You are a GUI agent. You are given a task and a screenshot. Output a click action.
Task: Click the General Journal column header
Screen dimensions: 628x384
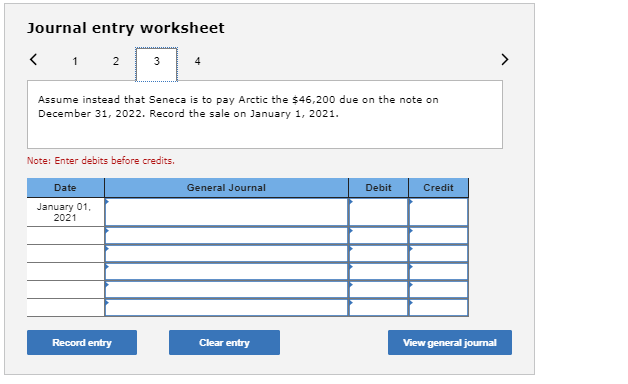(226, 187)
